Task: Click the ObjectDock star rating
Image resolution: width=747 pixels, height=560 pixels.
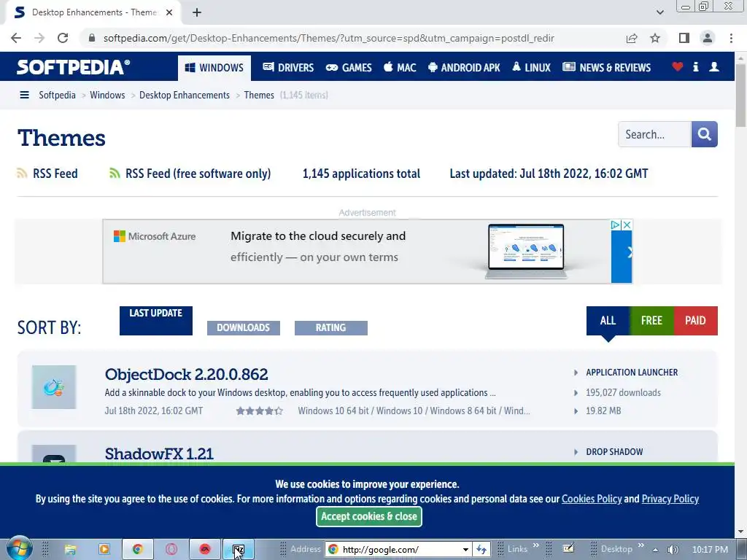Action: click(x=259, y=411)
